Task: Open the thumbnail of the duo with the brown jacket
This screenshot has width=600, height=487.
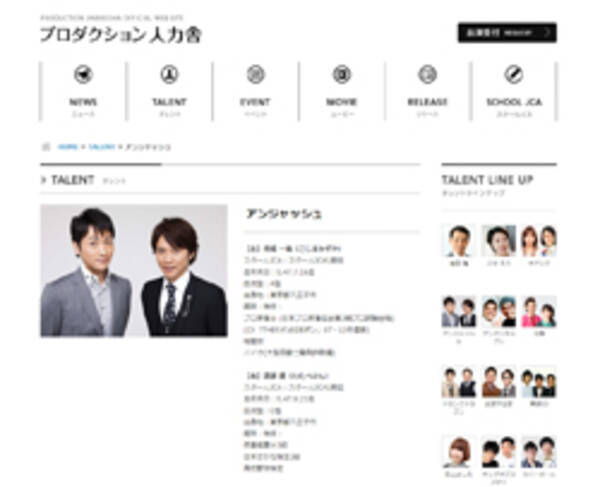Action: [x=499, y=381]
